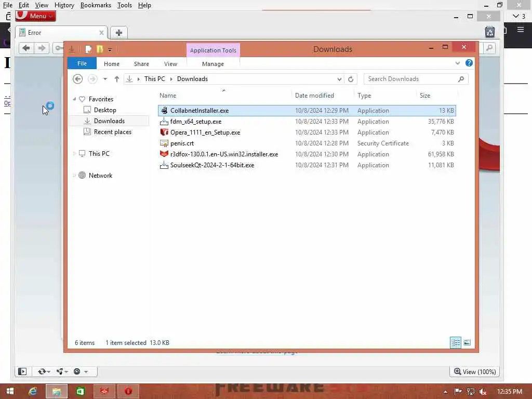Click the r3dfox installer file icon

[164, 154]
